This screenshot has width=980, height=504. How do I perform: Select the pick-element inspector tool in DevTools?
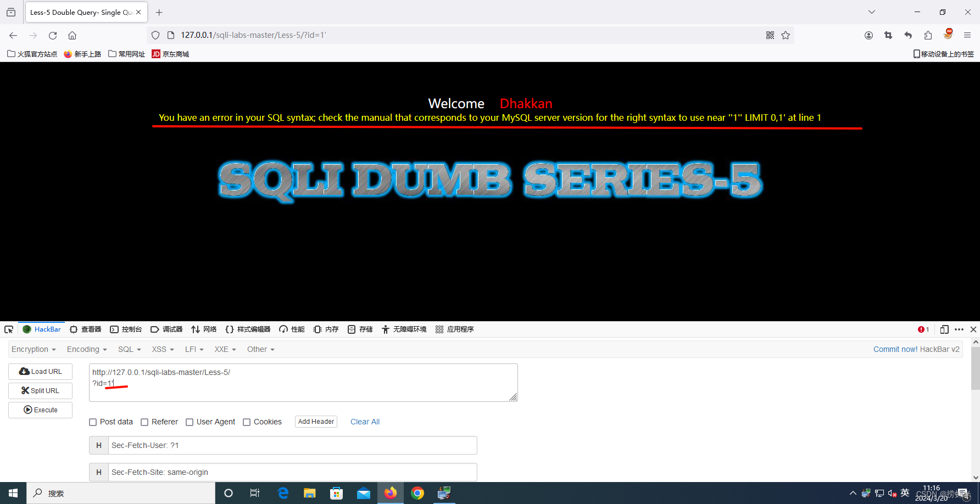click(x=8, y=329)
